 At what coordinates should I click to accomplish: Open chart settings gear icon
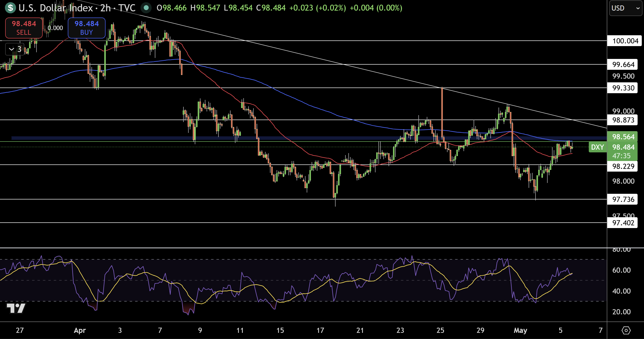click(626, 330)
